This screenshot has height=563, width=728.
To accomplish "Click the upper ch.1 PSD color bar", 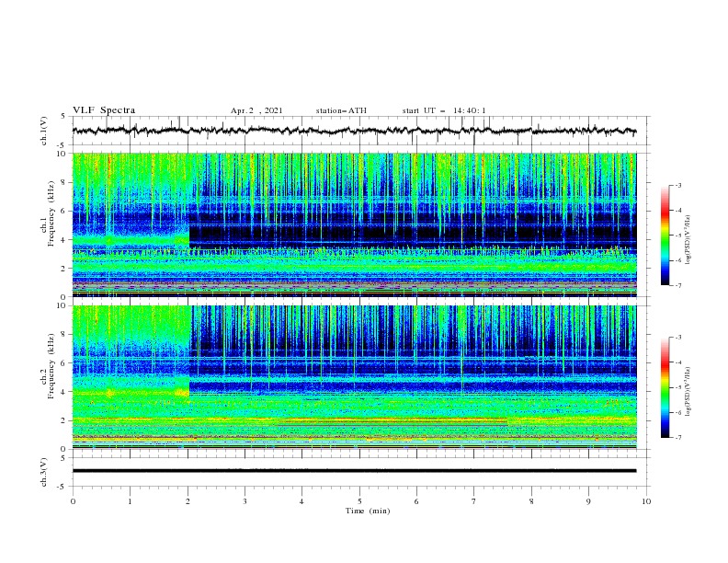I will pos(665,236).
